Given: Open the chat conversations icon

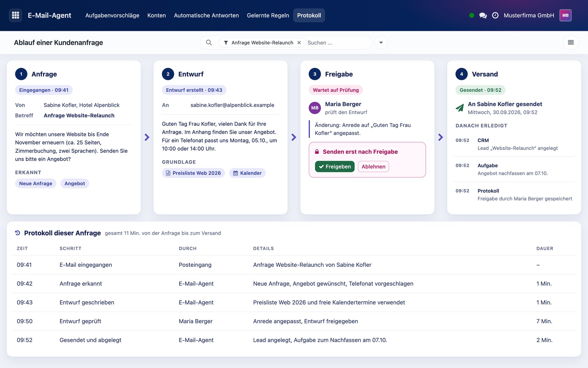Looking at the screenshot, I should 483,15.
